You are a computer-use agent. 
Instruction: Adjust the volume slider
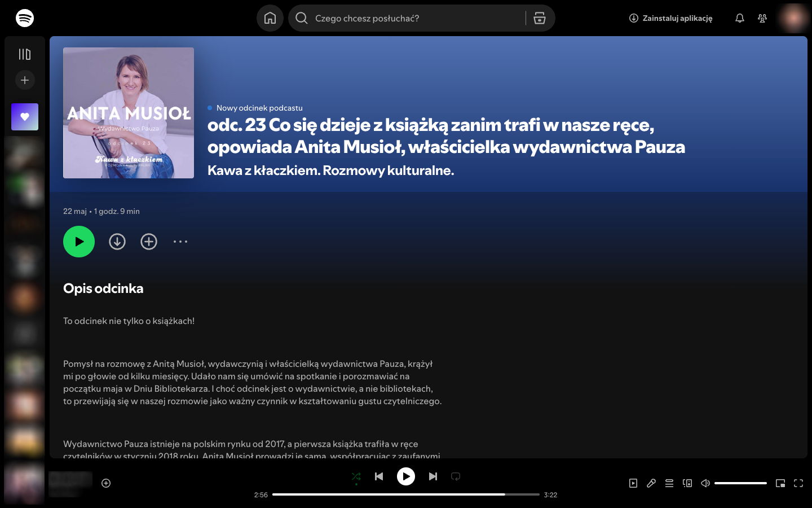click(740, 483)
